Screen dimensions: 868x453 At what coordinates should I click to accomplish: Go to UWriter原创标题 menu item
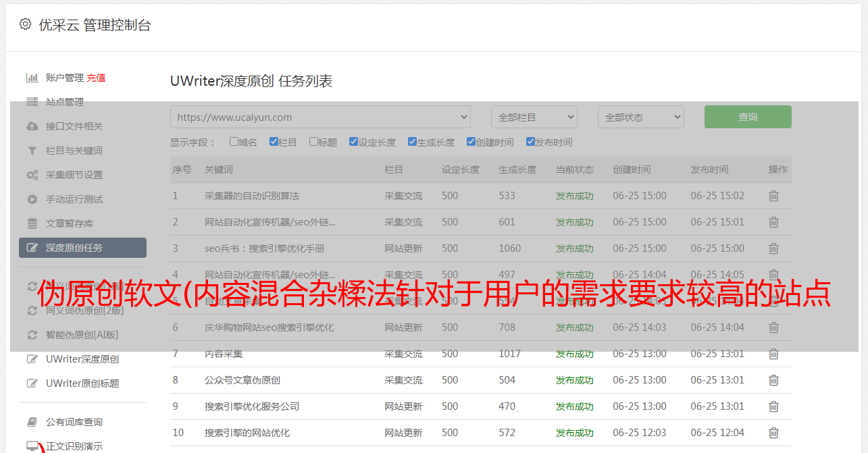(x=82, y=383)
